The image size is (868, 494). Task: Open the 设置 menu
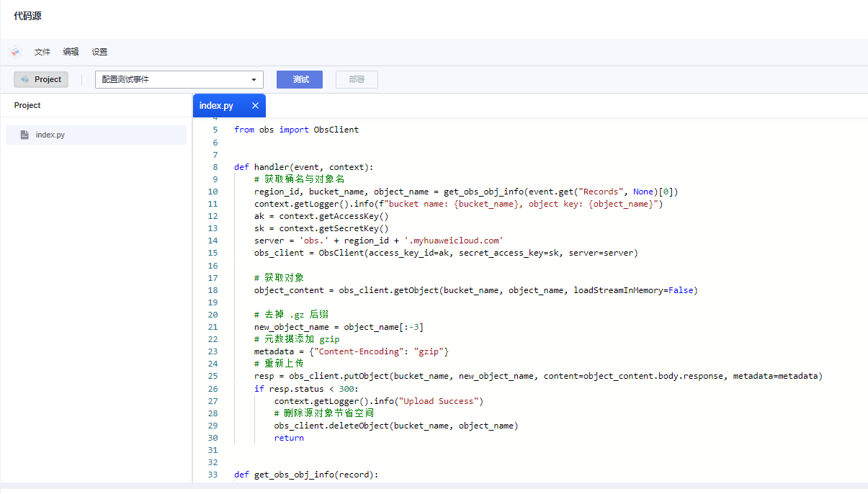pyautogui.click(x=99, y=52)
